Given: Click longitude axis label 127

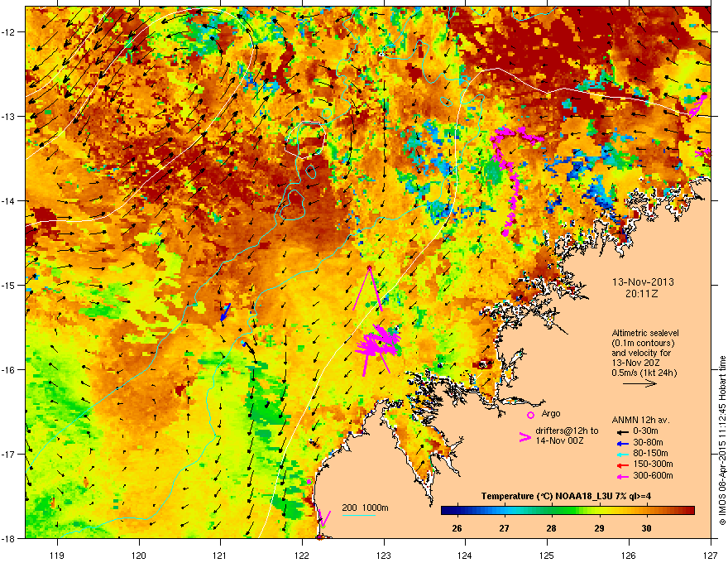Looking at the screenshot, I should click(x=711, y=555).
